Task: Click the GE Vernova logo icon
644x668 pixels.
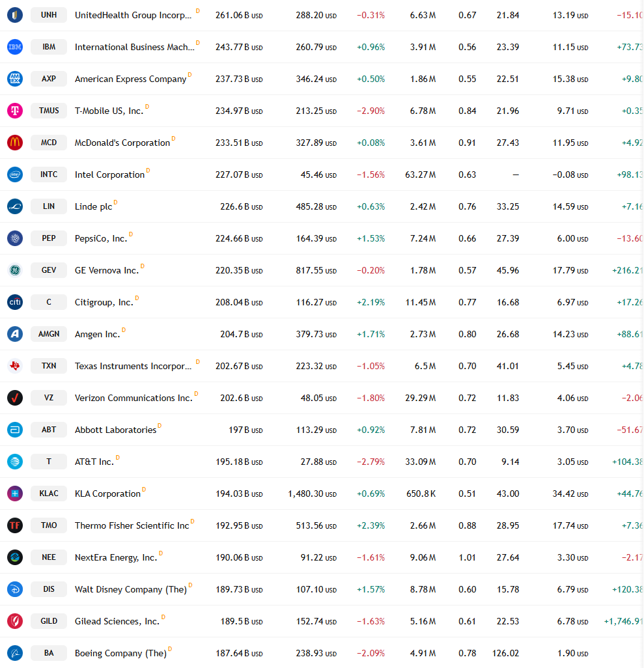Action: [x=15, y=270]
